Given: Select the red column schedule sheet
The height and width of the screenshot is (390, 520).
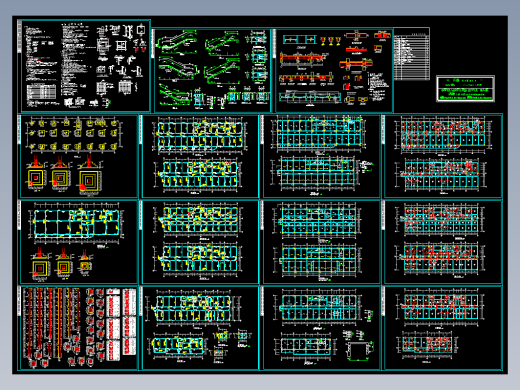Looking at the screenshot, I should (x=78, y=328).
